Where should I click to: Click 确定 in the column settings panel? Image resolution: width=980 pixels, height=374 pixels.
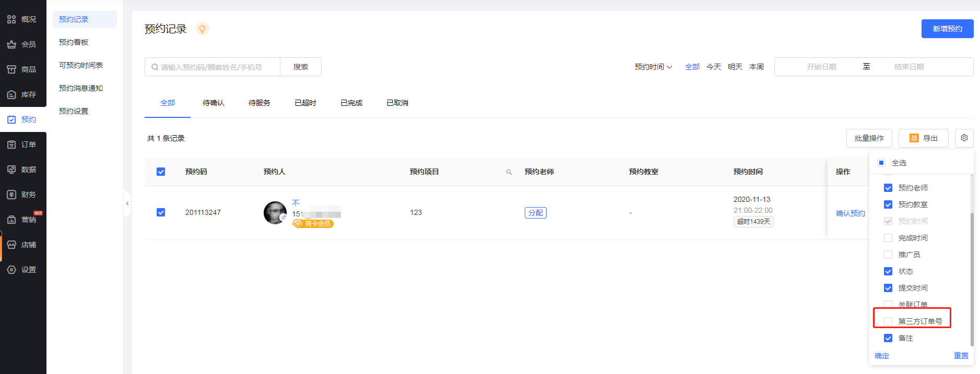tap(882, 356)
